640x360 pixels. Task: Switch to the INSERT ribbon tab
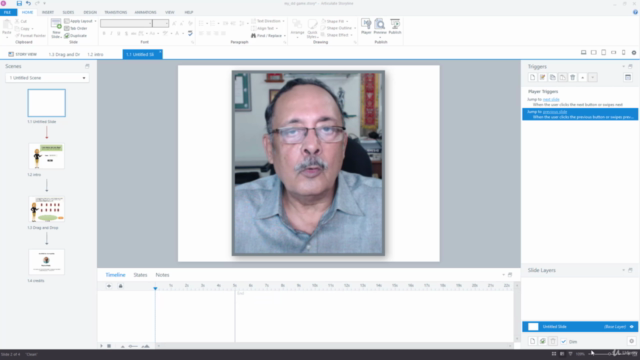[x=48, y=12]
